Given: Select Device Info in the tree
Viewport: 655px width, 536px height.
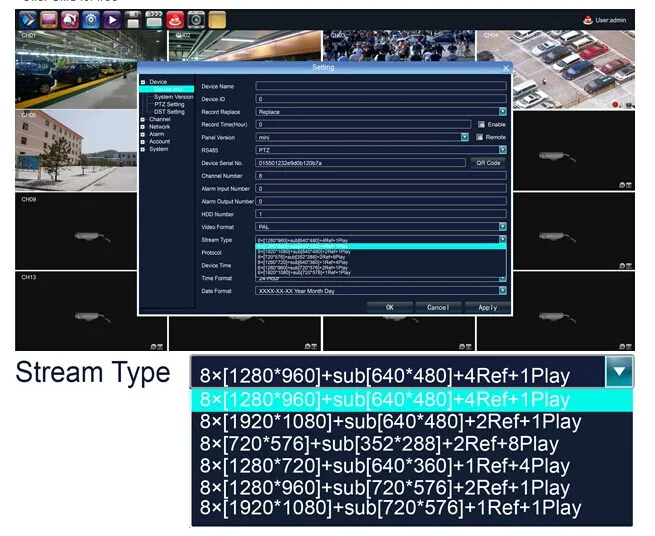Looking at the screenshot, I should 167,89.
